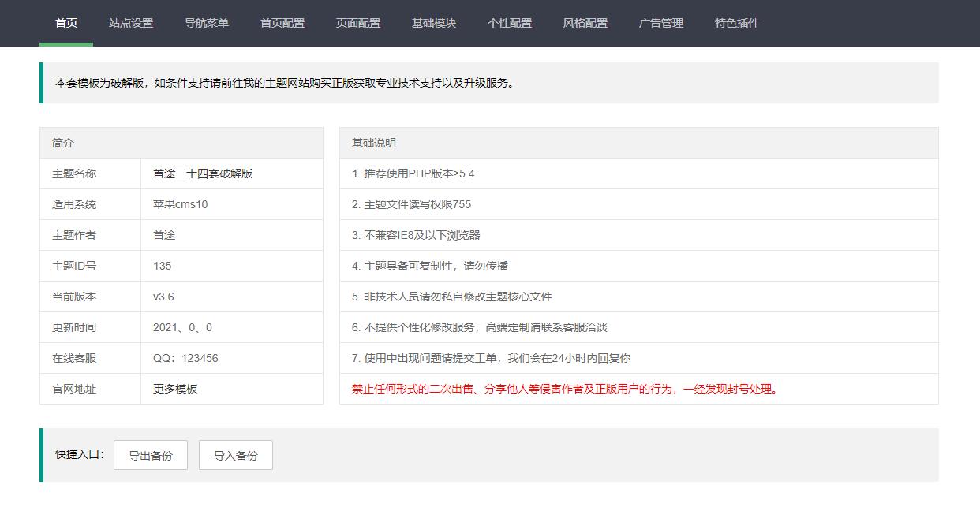
Task: Open the 导航菜单 section
Action: [x=207, y=24]
